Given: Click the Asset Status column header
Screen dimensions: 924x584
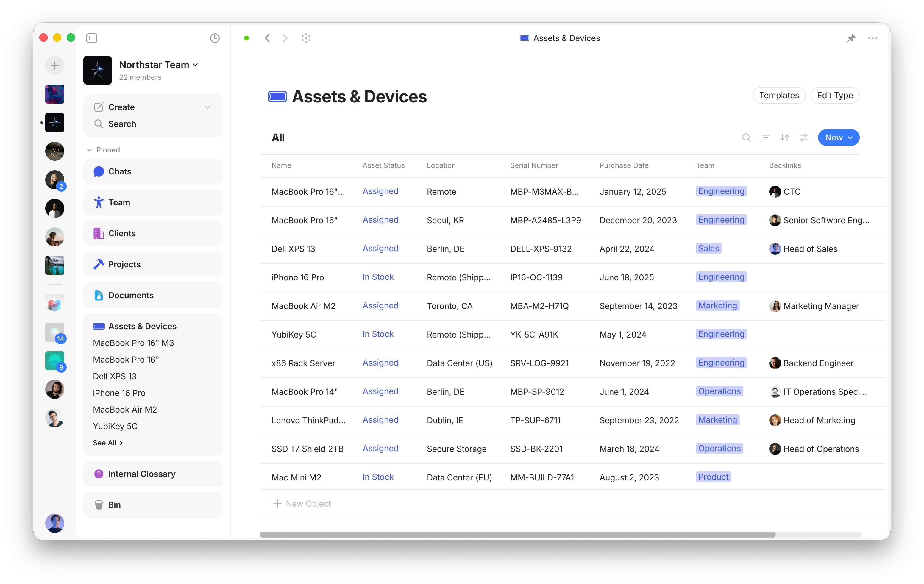Looking at the screenshot, I should pos(383,165).
